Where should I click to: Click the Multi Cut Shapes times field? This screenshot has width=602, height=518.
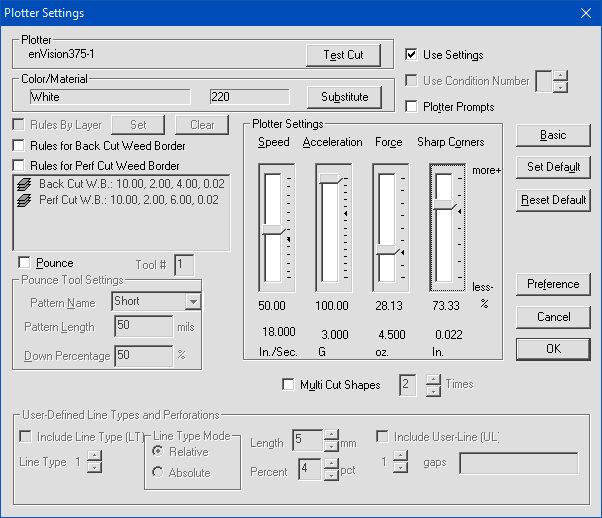(407, 385)
